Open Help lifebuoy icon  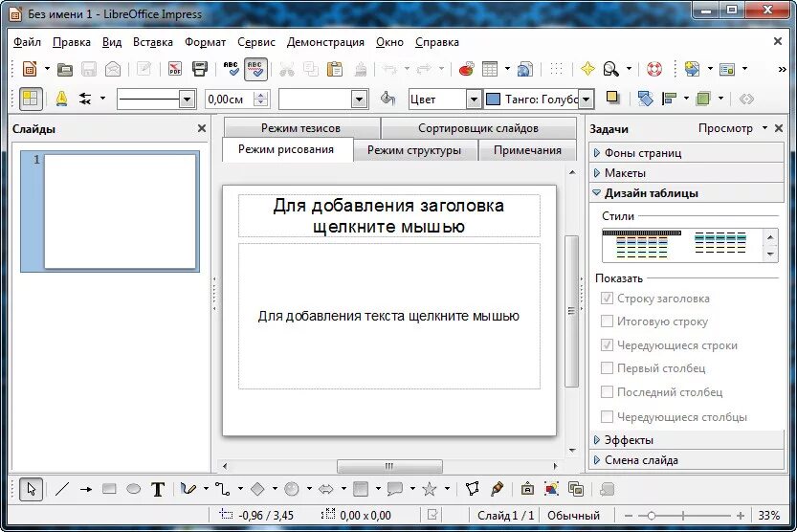point(654,69)
